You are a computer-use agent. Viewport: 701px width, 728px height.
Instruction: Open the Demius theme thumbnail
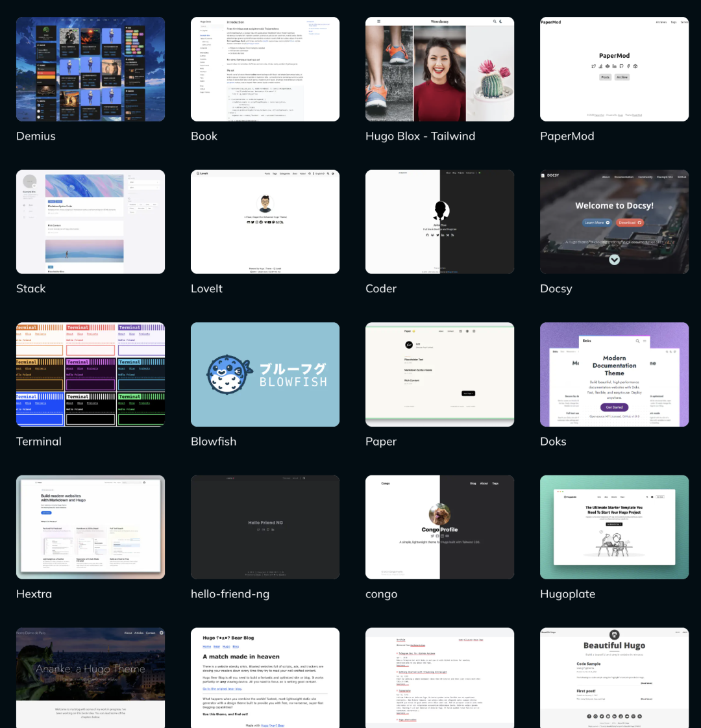tap(90, 69)
